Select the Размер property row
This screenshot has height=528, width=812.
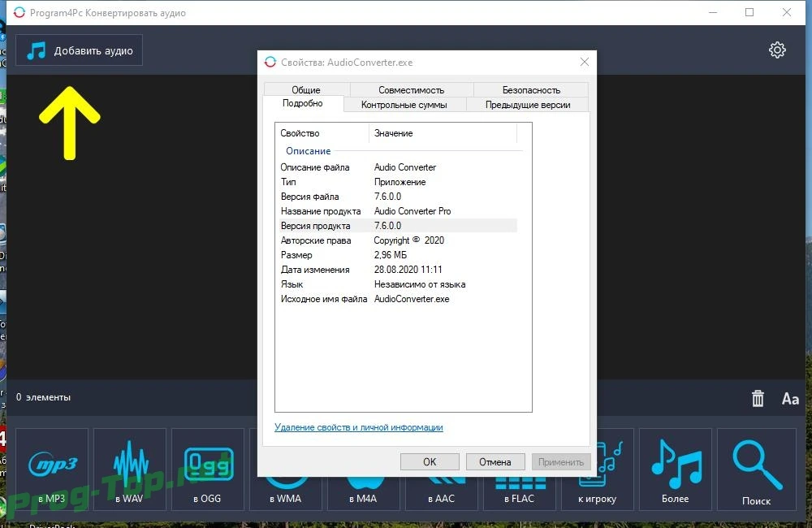(398, 255)
